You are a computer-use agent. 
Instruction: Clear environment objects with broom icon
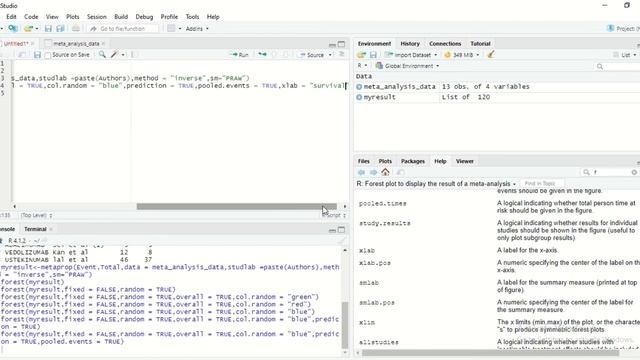point(491,54)
